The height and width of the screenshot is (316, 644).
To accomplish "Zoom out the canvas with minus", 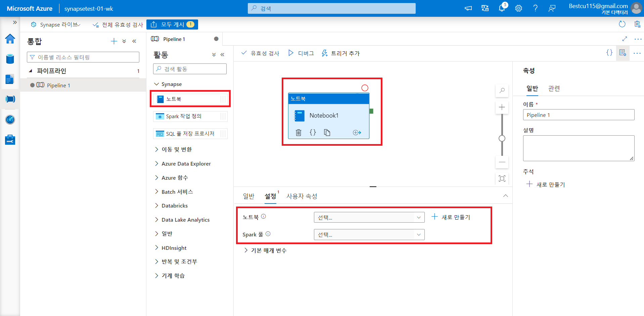I will point(502,162).
